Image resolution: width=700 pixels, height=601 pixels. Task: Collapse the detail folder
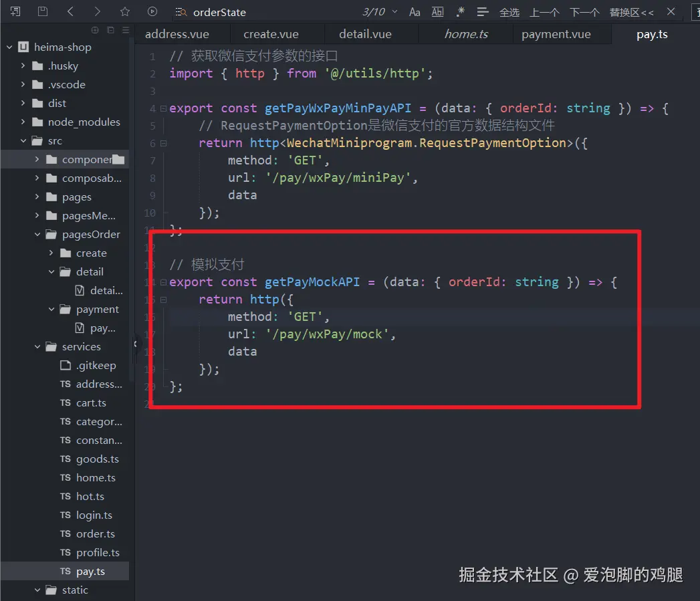tap(51, 272)
